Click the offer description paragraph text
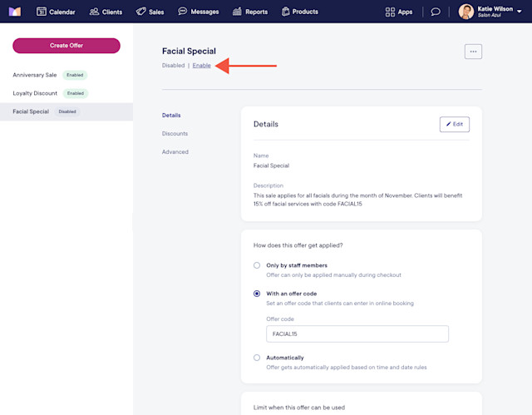This screenshot has width=532, height=415. pos(358,200)
